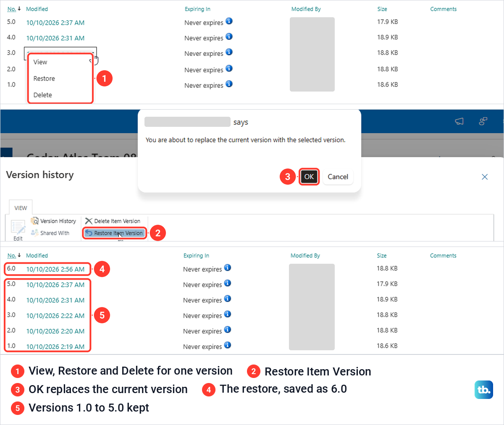Click the Restore Item Version ribbon icon
Image resolution: width=504 pixels, height=425 pixels.
(x=89, y=233)
